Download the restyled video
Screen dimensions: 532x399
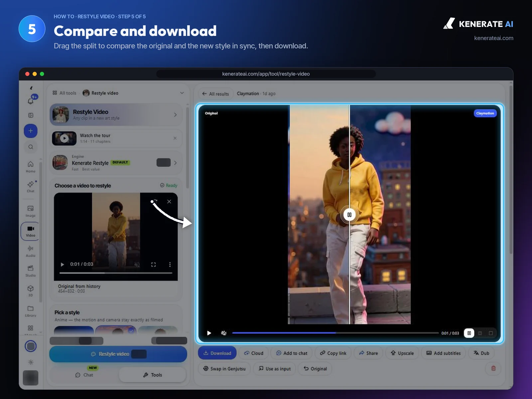217,353
